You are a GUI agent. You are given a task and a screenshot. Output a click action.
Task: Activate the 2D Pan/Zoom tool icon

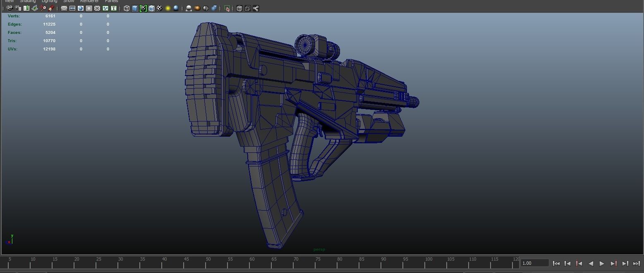click(x=43, y=8)
